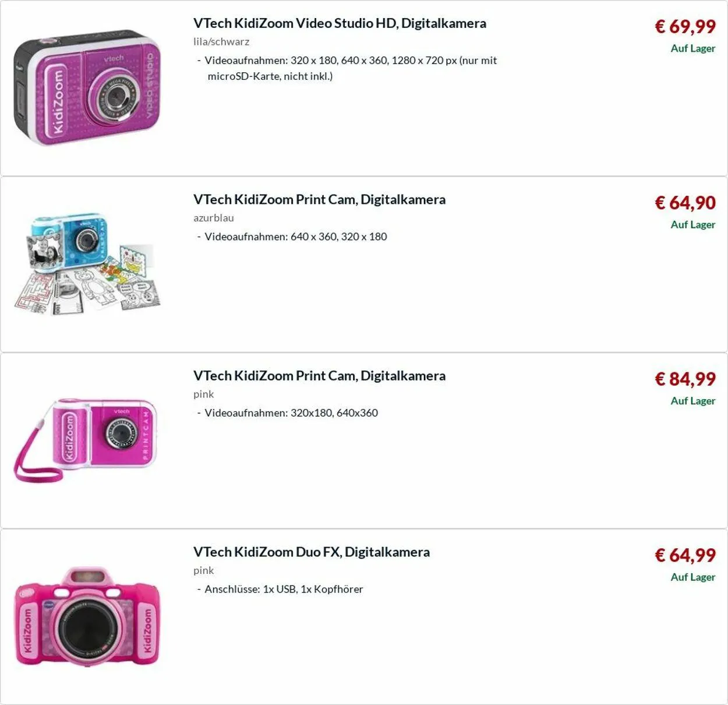The height and width of the screenshot is (705, 728).
Task: Select the lila/schwarz color variant text
Action: pos(221,42)
